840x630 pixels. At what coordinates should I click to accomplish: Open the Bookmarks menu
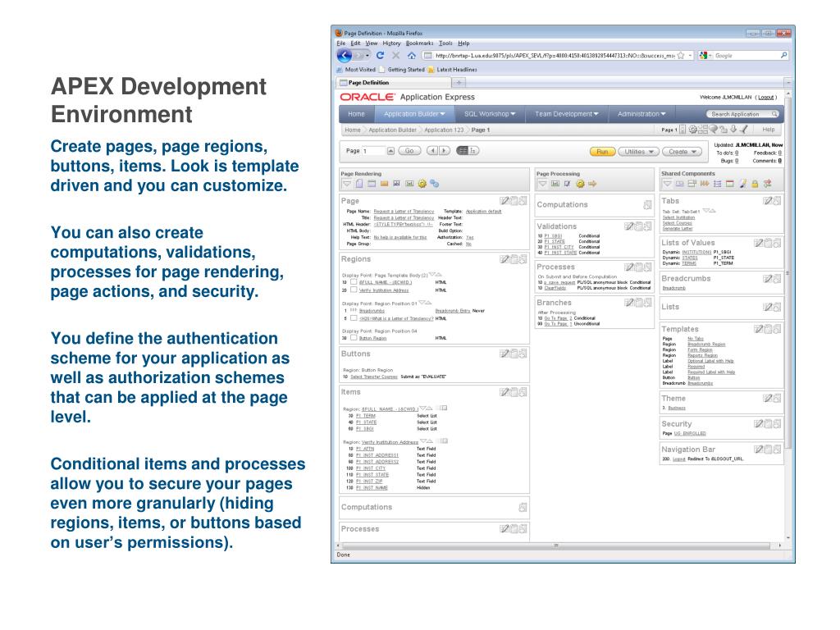pyautogui.click(x=419, y=43)
